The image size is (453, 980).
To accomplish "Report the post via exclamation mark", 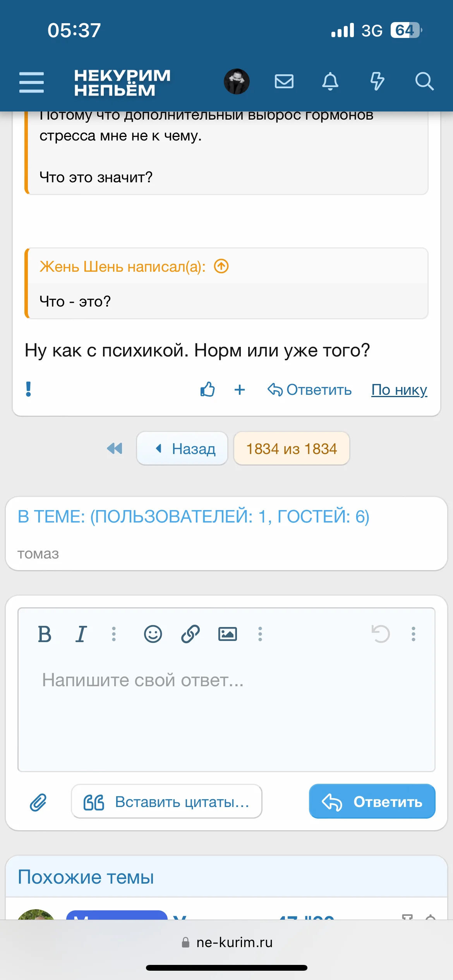I will tap(28, 389).
